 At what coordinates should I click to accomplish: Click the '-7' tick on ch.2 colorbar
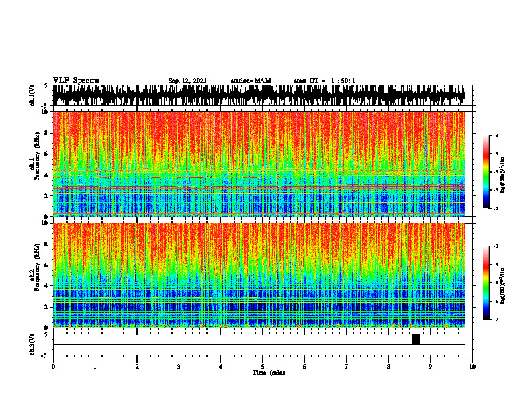click(x=496, y=320)
